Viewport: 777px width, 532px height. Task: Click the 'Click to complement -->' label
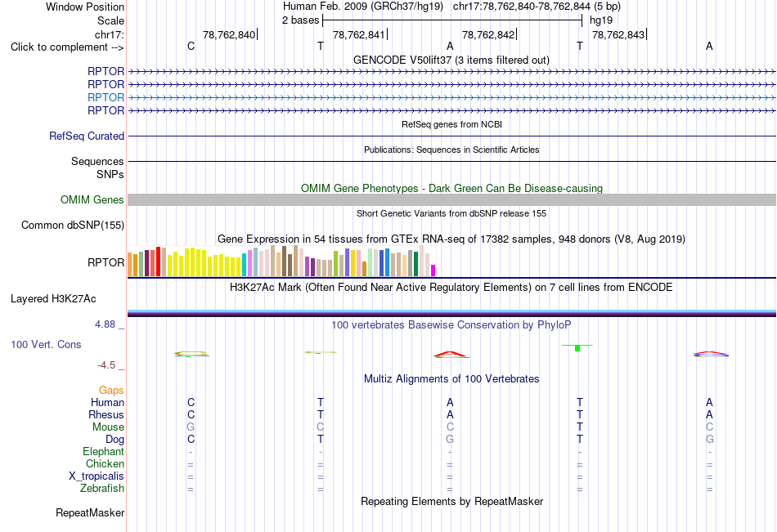[67, 47]
